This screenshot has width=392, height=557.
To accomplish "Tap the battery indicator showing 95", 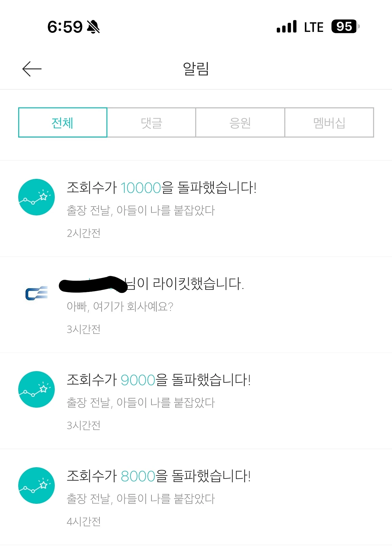I will (345, 26).
